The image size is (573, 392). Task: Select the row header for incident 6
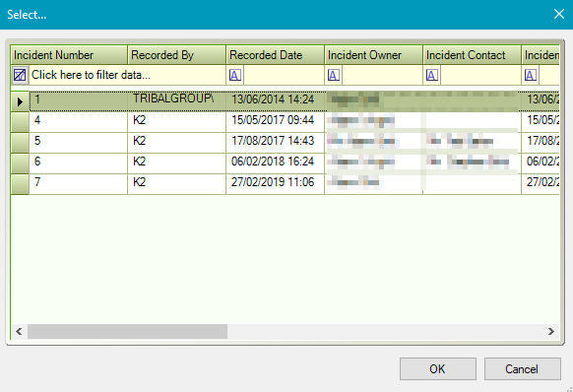coord(20,163)
